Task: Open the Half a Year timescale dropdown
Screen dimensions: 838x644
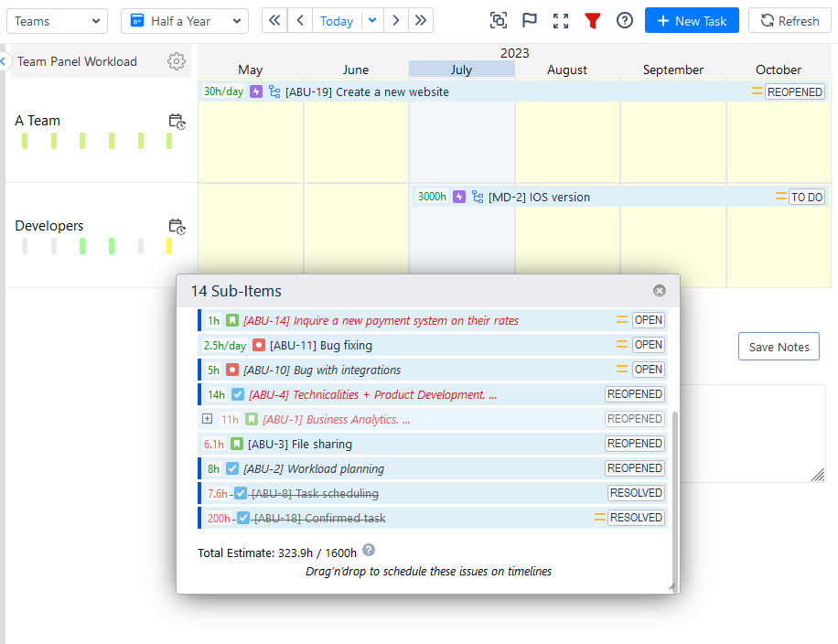Action: coord(184,19)
